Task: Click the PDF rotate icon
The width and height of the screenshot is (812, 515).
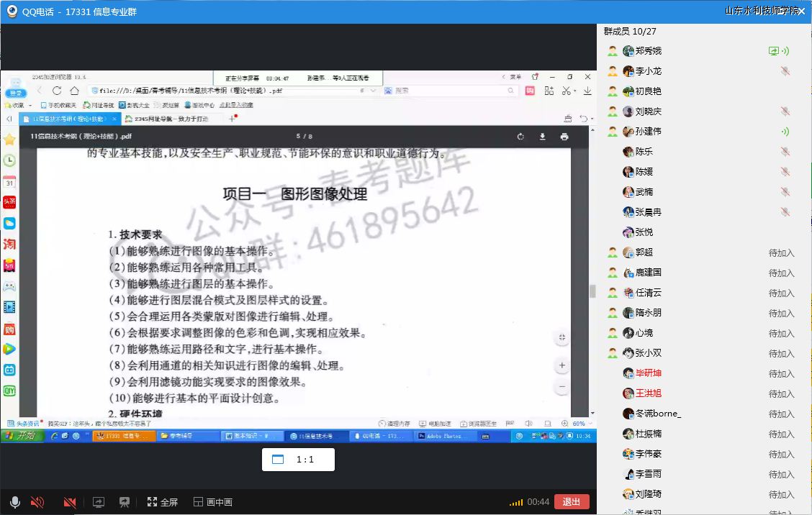Action: (520, 137)
